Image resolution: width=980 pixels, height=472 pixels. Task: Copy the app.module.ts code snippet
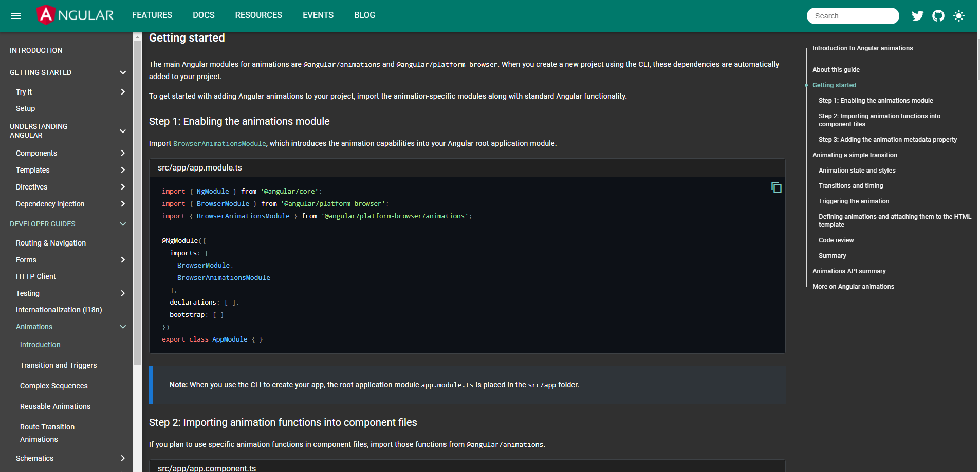point(776,187)
